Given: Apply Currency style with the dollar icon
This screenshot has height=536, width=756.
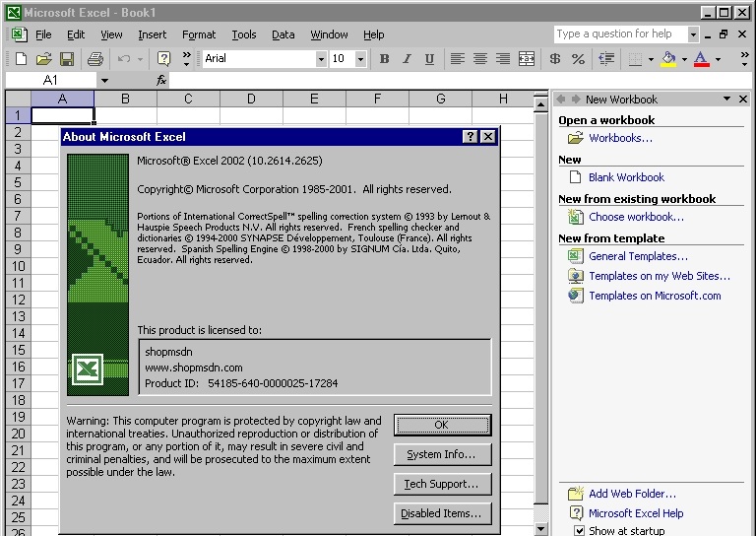Looking at the screenshot, I should click(555, 59).
